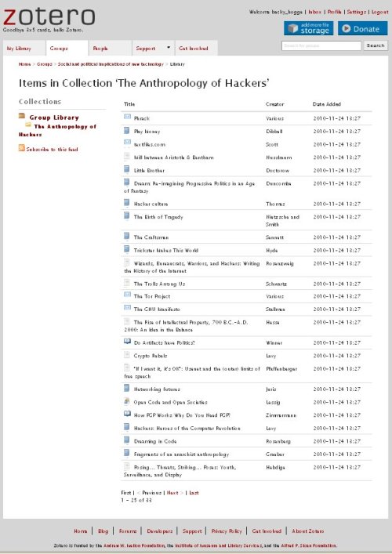Click the book icon beside Dreaming in Code
Image resolution: width=392 pixels, height=554 pixels.
(x=126, y=440)
